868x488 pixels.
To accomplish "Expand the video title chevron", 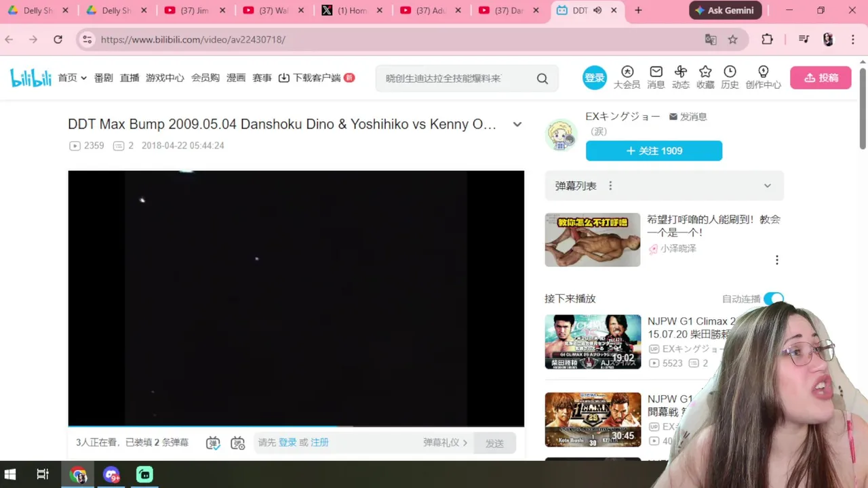I will (517, 124).
